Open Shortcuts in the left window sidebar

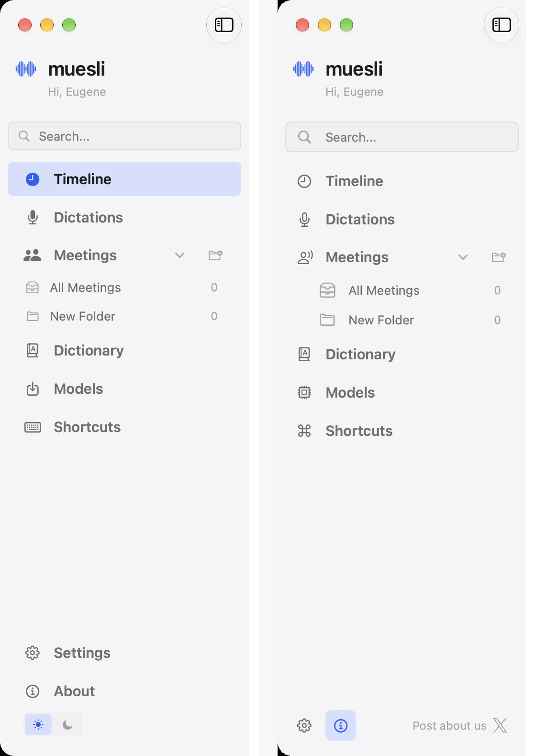pos(124,427)
